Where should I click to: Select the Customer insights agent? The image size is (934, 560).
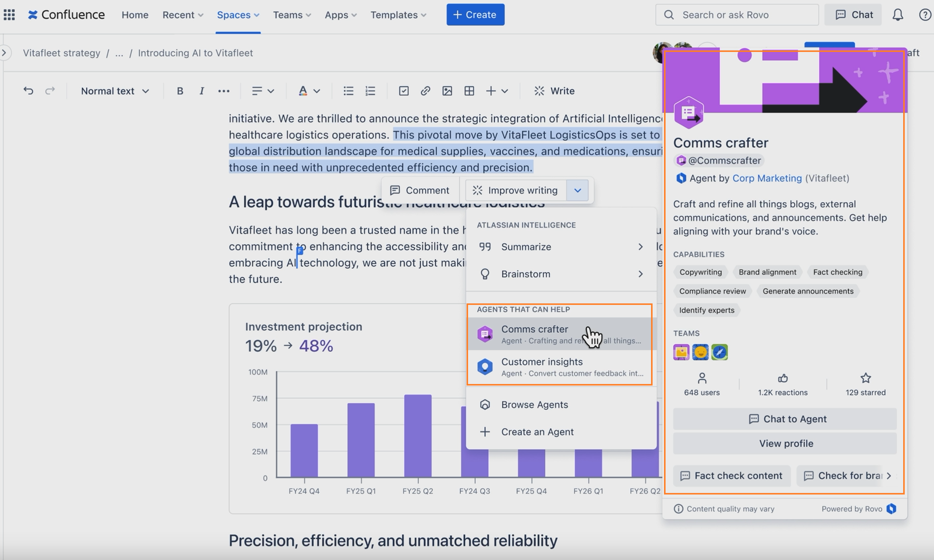(x=561, y=367)
